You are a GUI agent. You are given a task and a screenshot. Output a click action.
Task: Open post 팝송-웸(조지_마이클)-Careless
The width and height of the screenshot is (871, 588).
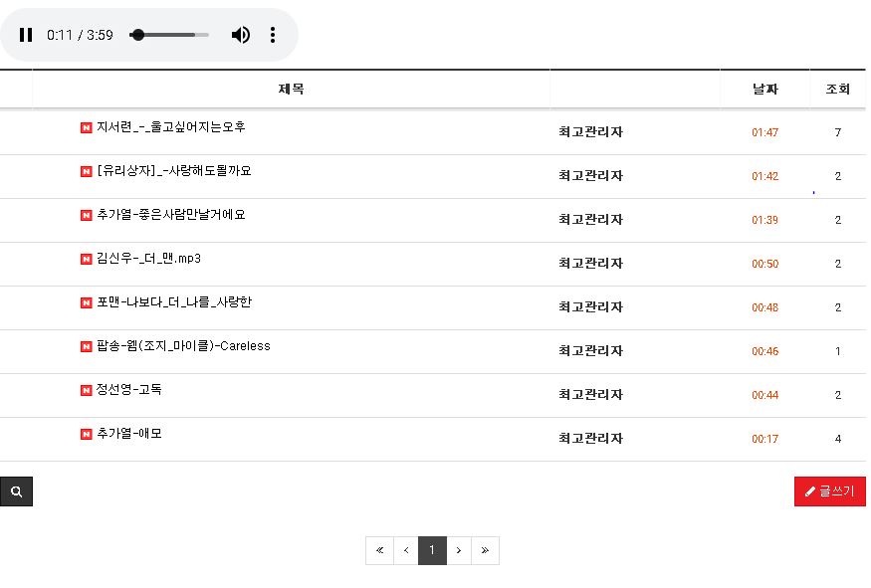(183, 346)
